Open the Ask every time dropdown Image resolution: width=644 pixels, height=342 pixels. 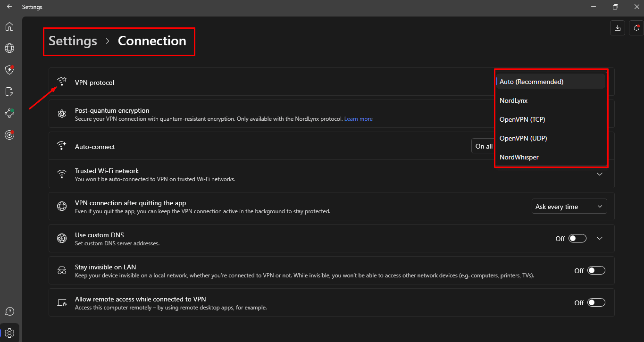(x=569, y=207)
